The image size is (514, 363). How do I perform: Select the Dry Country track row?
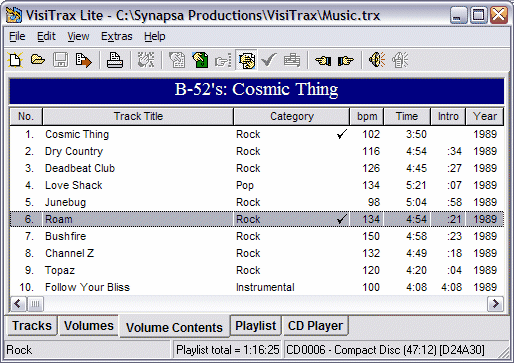click(x=257, y=151)
